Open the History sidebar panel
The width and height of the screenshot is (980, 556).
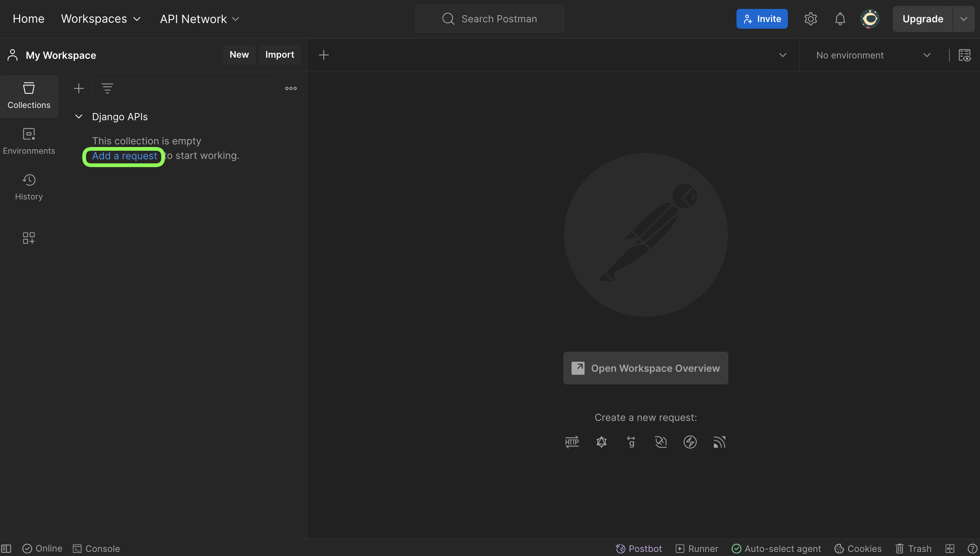coord(29,187)
